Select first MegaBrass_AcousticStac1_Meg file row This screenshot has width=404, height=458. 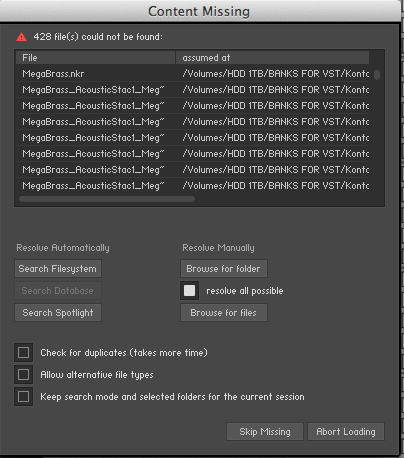[x=192, y=90]
